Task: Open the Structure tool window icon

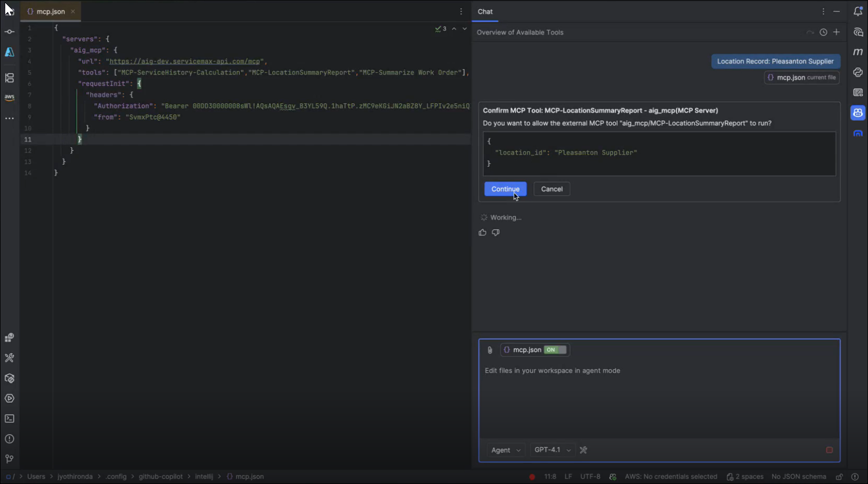Action: [x=9, y=78]
